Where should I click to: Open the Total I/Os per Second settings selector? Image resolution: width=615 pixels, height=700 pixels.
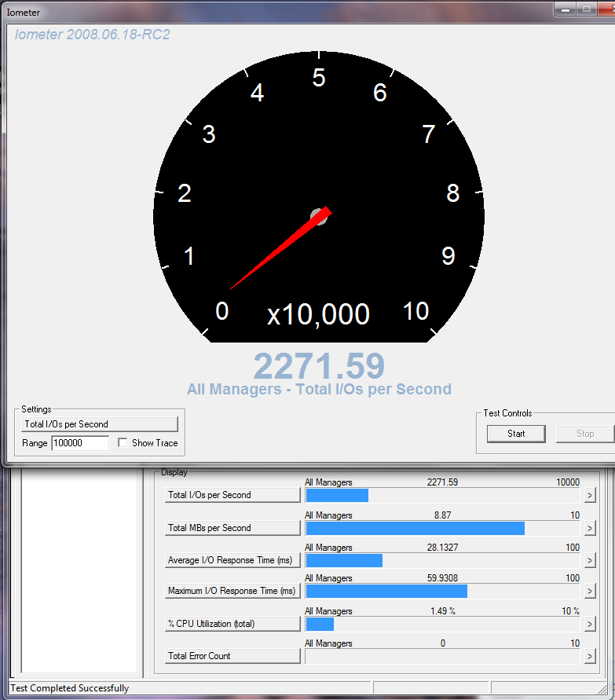[100, 424]
